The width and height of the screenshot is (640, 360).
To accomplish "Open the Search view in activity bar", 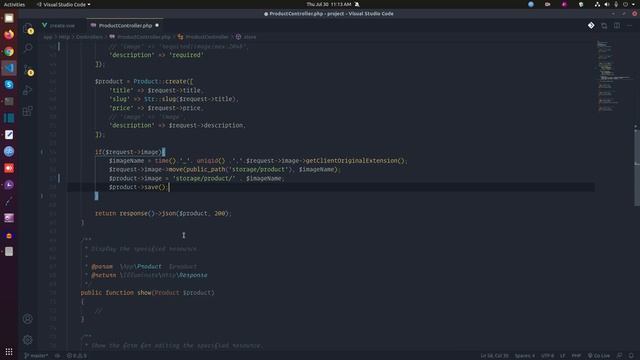I will point(28,48).
